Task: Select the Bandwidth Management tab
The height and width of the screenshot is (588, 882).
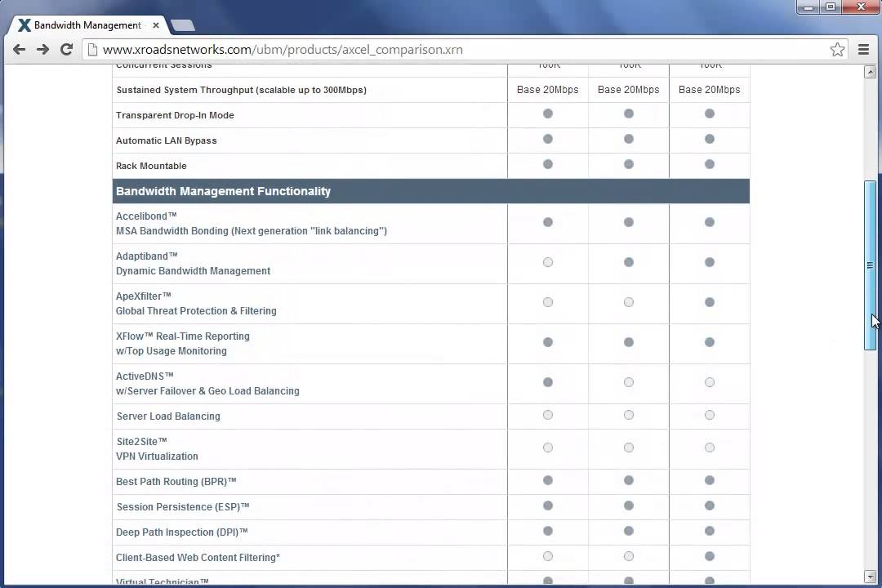Action: [87, 25]
